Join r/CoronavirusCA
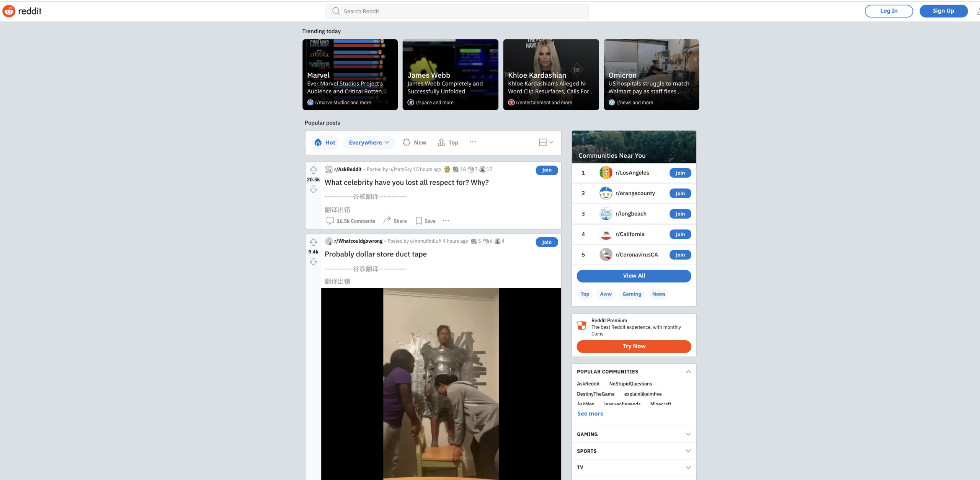The width and height of the screenshot is (980, 480). coord(680,255)
